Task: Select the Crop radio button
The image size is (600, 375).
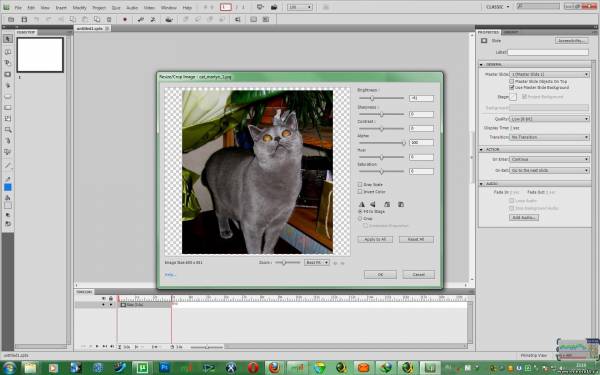Action: pyautogui.click(x=360, y=218)
